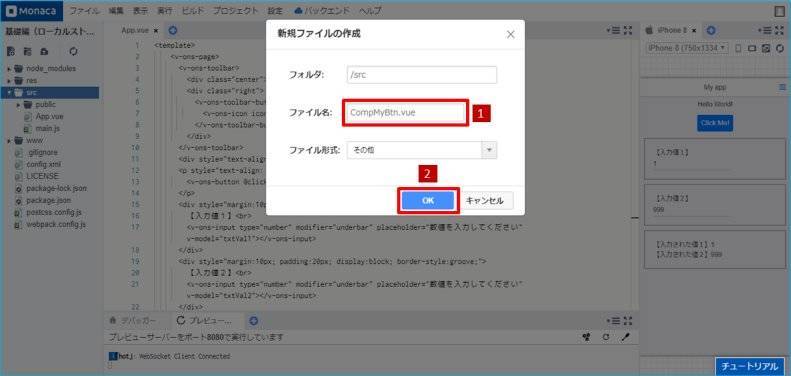791x376 pixels.
Task: Click the new folder icon in project panel
Action: coord(28,51)
